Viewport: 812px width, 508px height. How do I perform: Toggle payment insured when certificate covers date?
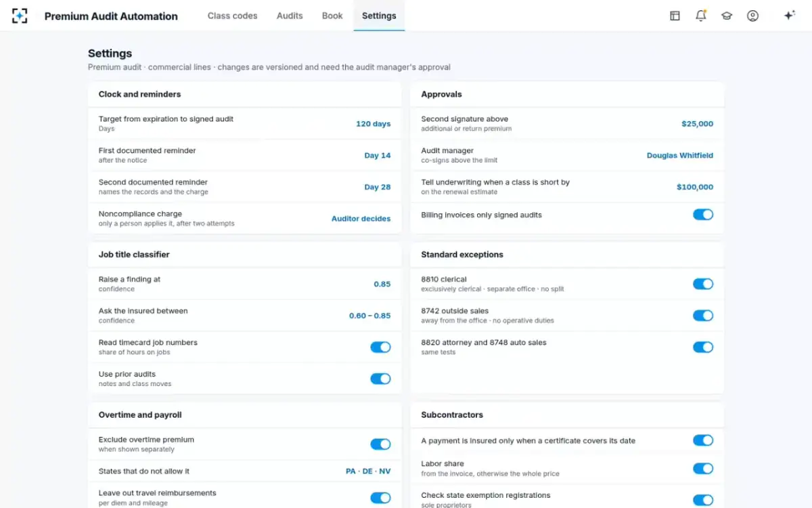point(703,440)
